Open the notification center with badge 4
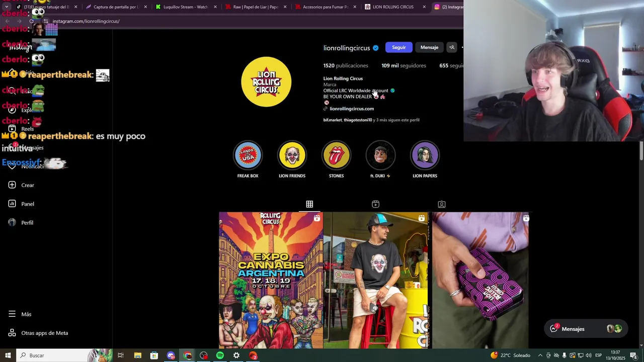Viewport: 644px width, 362px height. tap(634, 355)
